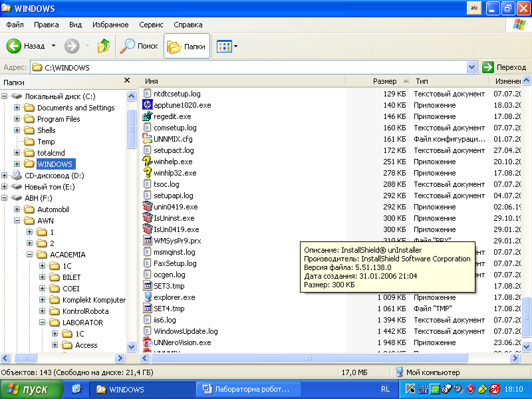This screenshot has height=399, width=532.
Task: Click file list vertical scroll up arrow
Action: click(x=526, y=80)
